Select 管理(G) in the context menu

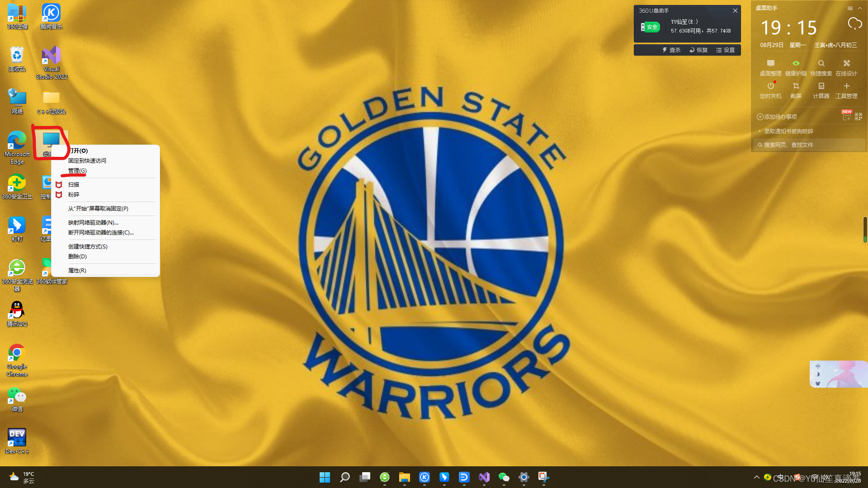click(x=77, y=171)
